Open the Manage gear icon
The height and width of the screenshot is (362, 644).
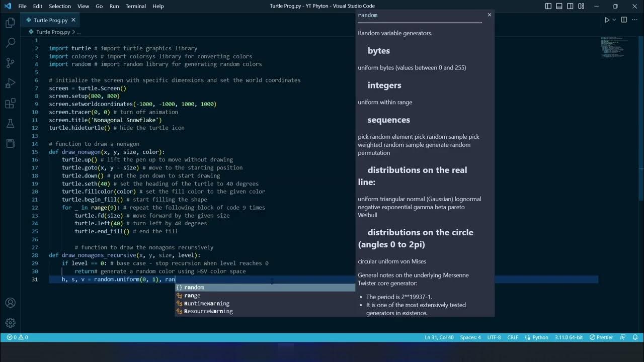point(10,323)
